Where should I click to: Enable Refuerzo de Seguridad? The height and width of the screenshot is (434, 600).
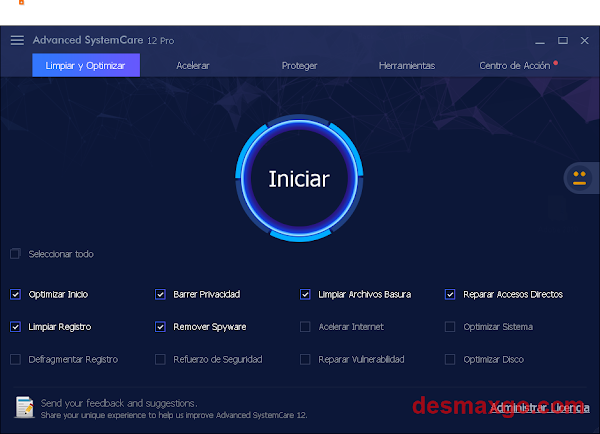[160, 359]
